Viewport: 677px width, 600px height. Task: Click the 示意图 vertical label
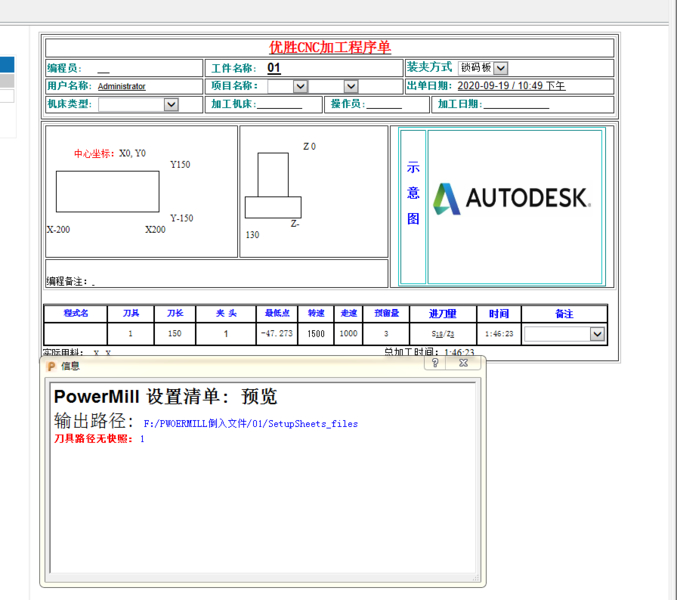click(413, 193)
